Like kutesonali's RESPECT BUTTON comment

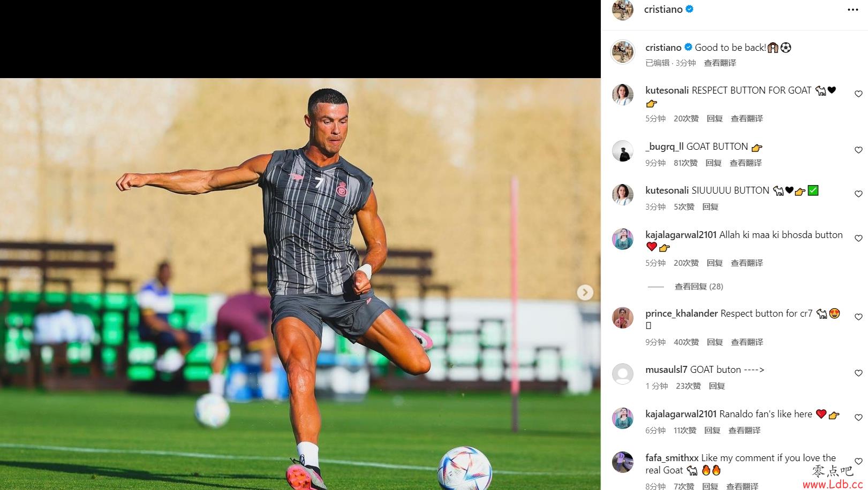858,94
